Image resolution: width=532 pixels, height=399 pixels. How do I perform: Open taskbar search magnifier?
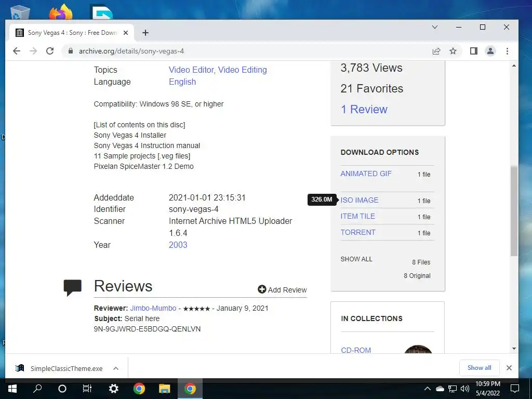(37, 389)
